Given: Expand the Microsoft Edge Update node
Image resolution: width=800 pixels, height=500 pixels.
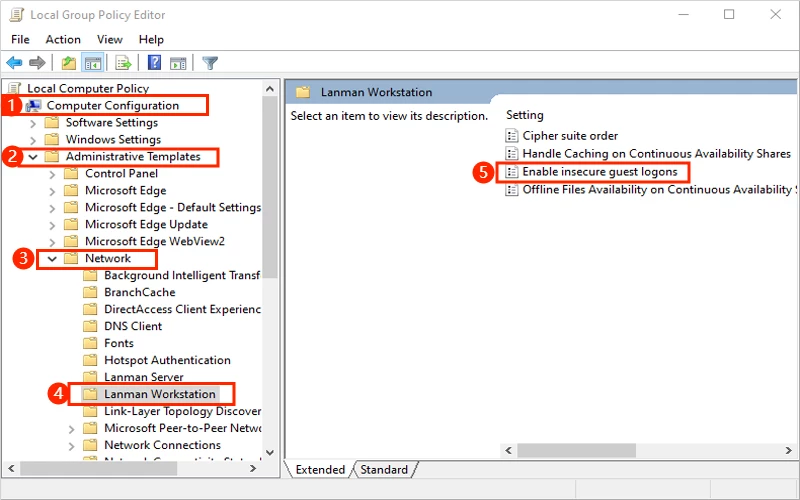Looking at the screenshot, I should click(52, 224).
